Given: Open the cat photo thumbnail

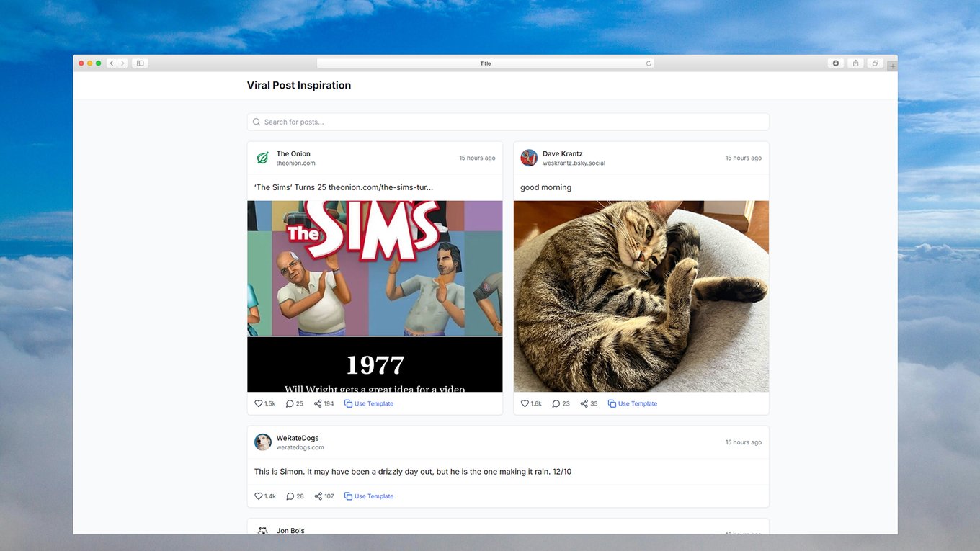Looking at the screenshot, I should pos(641,296).
